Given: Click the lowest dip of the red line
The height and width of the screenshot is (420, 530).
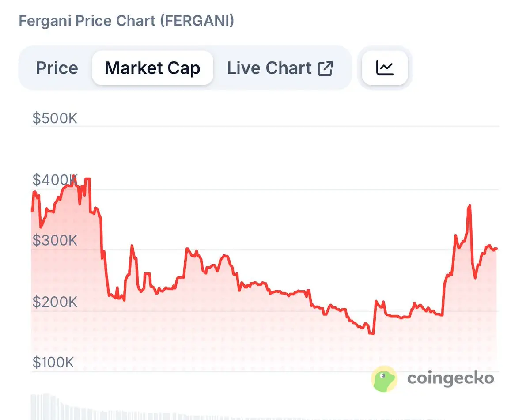Looking at the screenshot, I should click(371, 333).
